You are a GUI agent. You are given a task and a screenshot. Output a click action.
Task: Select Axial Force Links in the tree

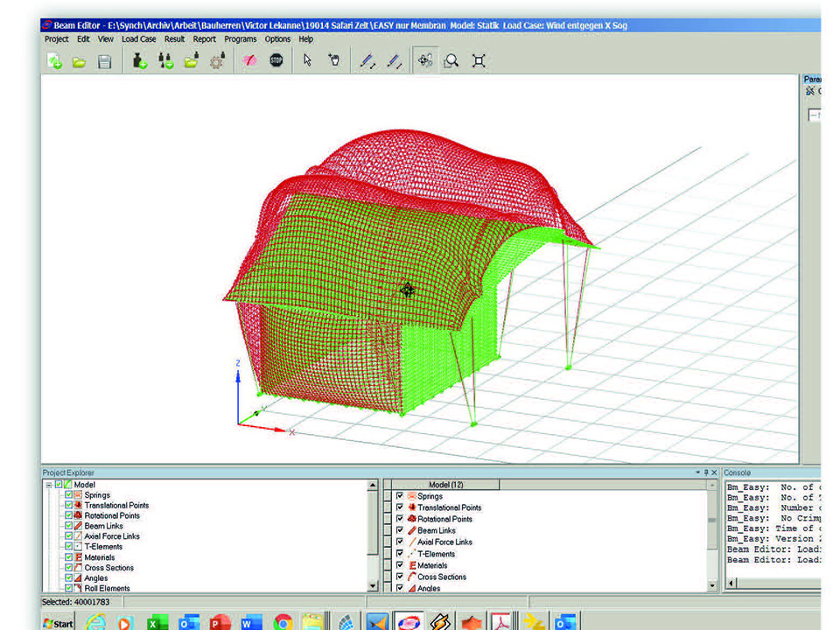(111, 536)
